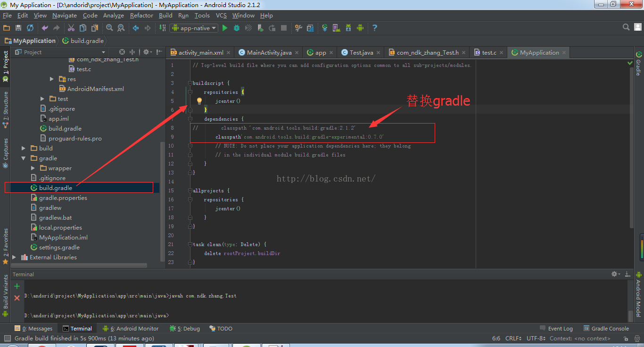Image resolution: width=644 pixels, height=347 pixels.
Task: Hide the Project panel with its hide icon
Action: click(159, 52)
